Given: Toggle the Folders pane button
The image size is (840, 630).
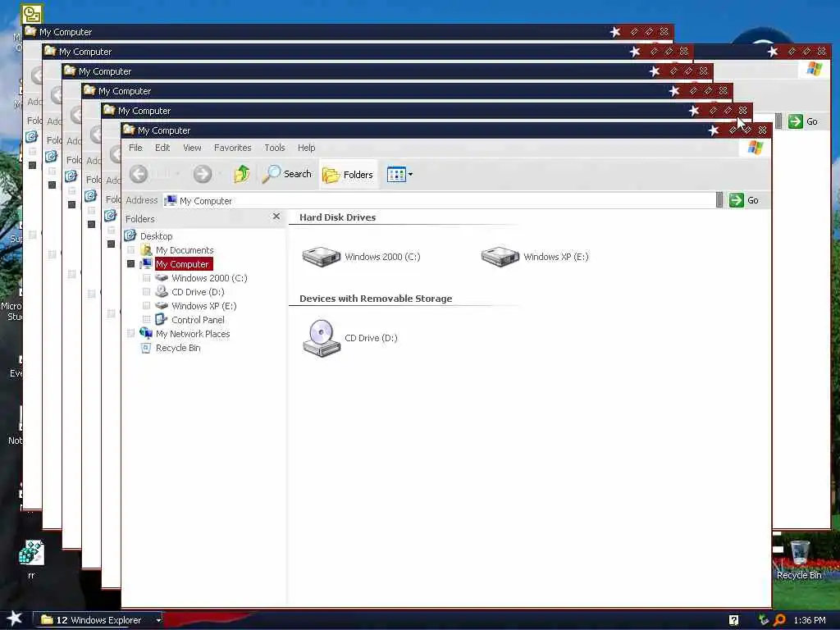Looking at the screenshot, I should pyautogui.click(x=348, y=175).
